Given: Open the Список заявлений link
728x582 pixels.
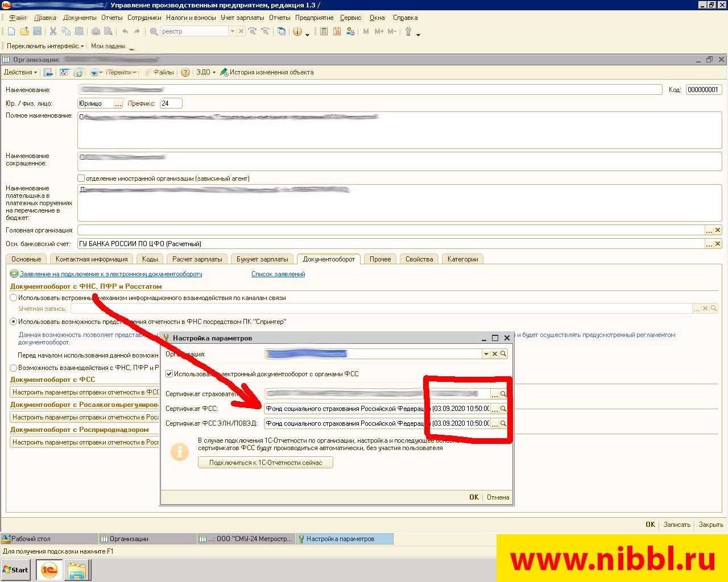Looking at the screenshot, I should [278, 274].
